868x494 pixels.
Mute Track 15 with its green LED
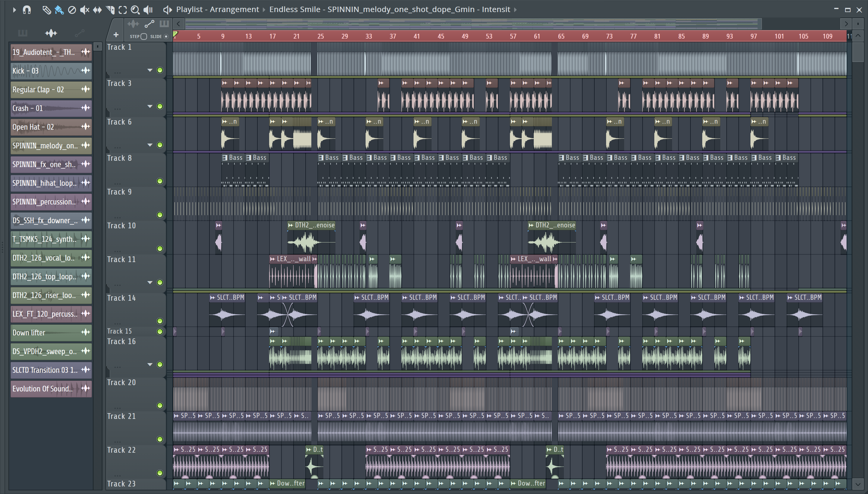(x=160, y=331)
